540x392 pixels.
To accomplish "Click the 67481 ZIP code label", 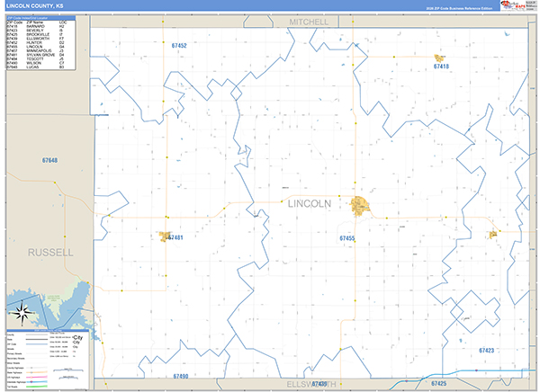I will pos(175,237).
